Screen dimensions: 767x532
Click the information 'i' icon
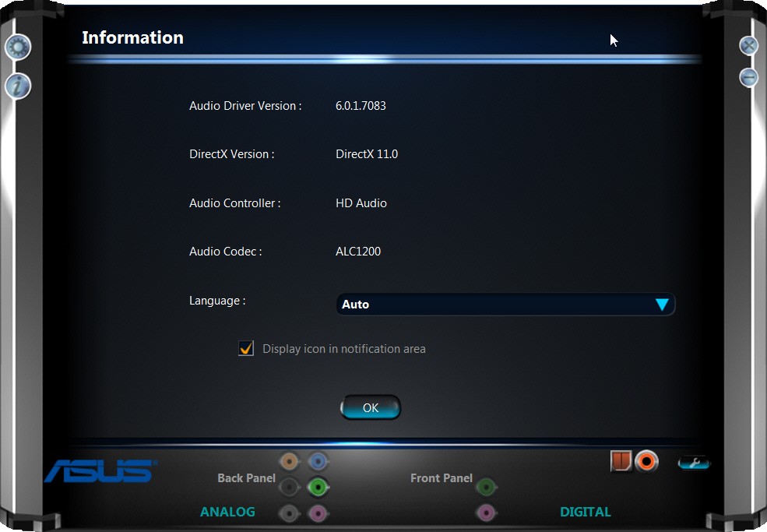pyautogui.click(x=18, y=86)
